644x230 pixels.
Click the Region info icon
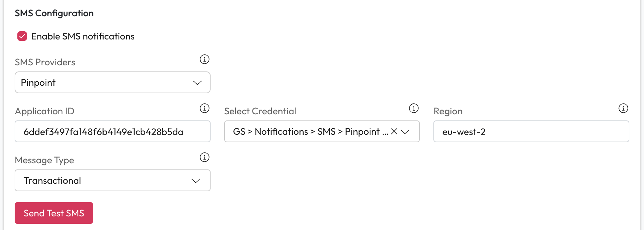tap(623, 108)
